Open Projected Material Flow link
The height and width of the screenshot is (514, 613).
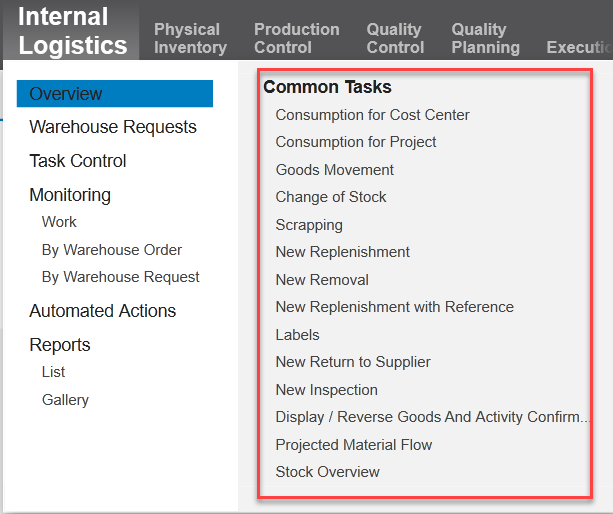pyautogui.click(x=354, y=445)
